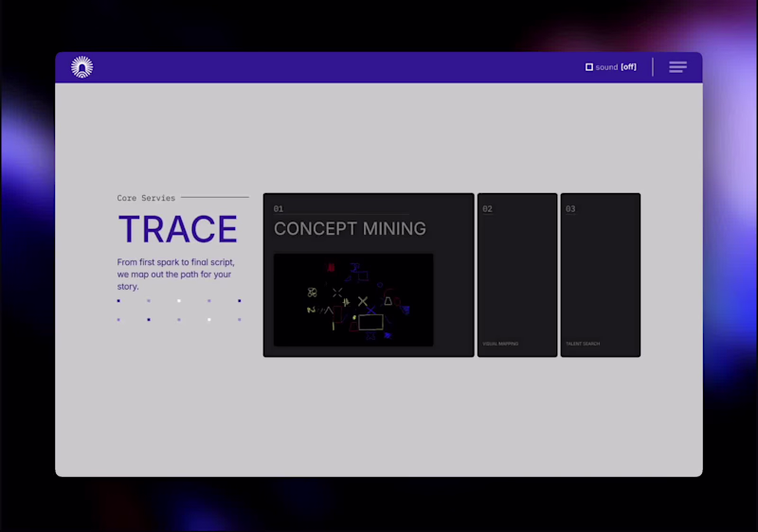
Task: Open the 01 Concept Mining card
Action: click(x=369, y=275)
